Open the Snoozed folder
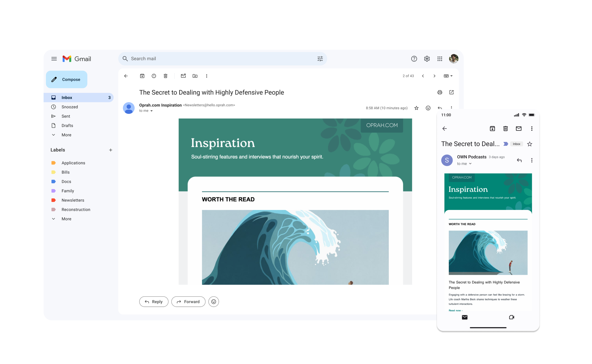 click(x=70, y=107)
